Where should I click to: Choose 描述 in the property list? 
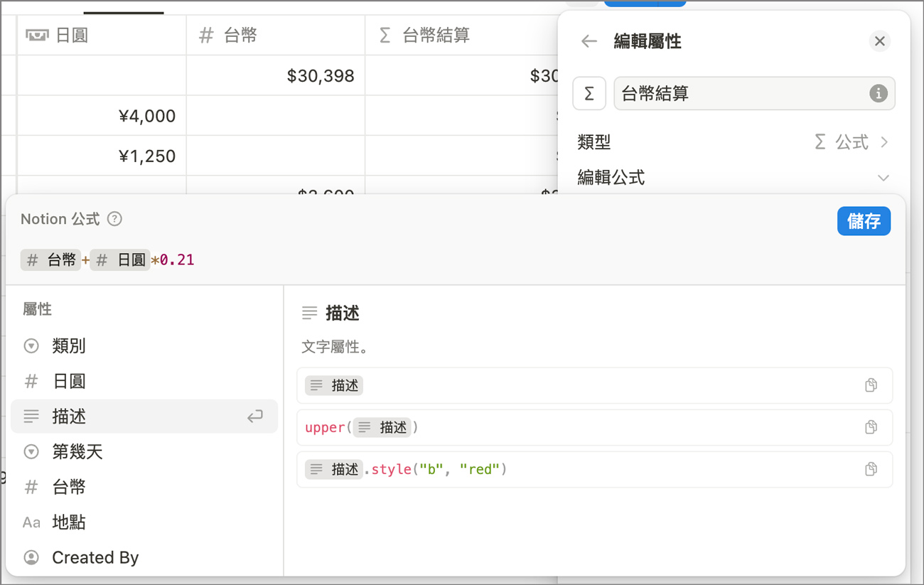[x=69, y=417]
